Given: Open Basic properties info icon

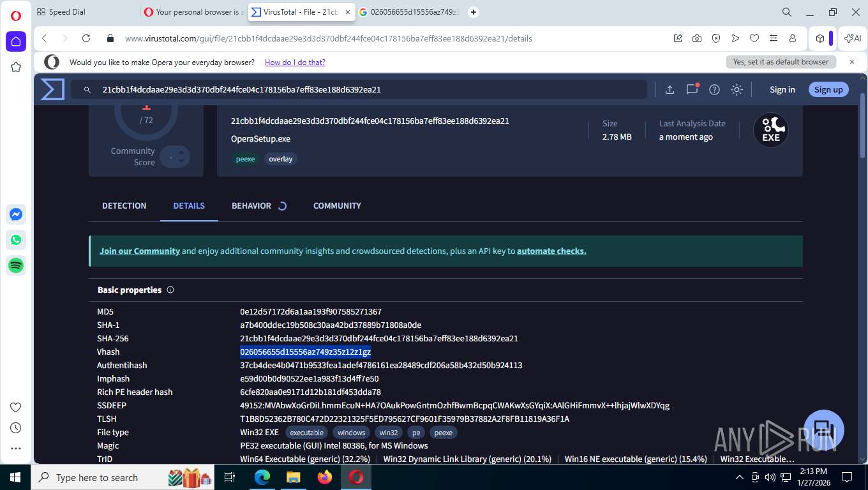Looking at the screenshot, I should click(170, 290).
